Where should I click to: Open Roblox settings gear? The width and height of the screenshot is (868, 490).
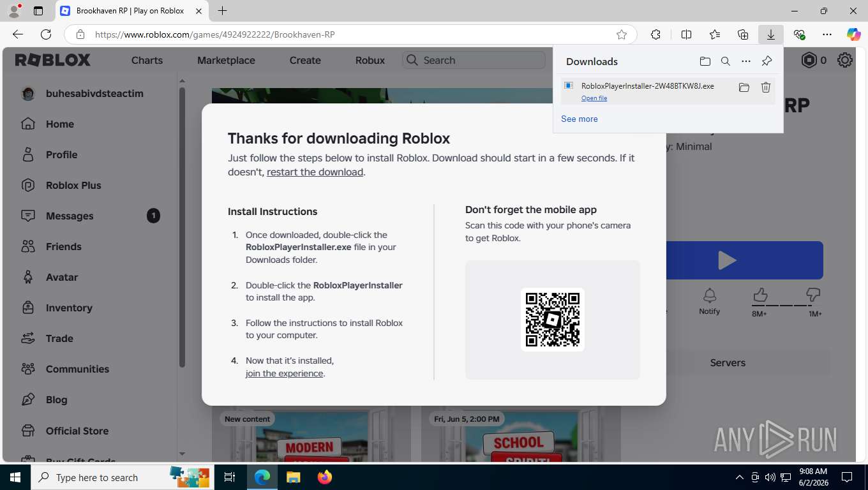tap(845, 60)
